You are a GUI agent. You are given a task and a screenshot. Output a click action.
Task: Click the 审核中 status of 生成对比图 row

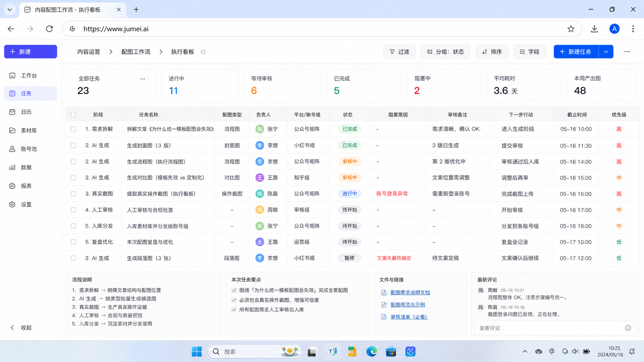(x=349, y=178)
